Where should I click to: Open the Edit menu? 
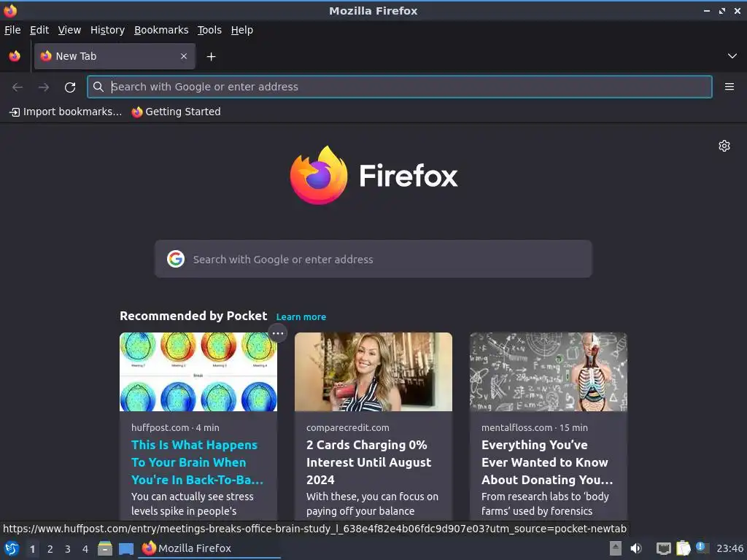(39, 30)
